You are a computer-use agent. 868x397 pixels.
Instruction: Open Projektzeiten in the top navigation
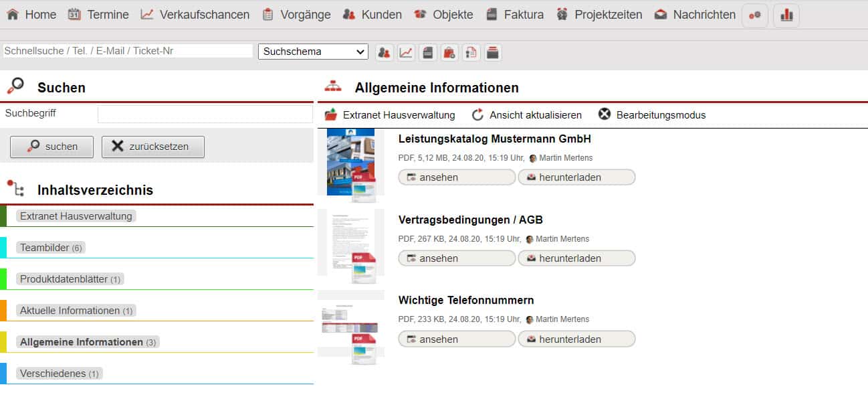pyautogui.click(x=599, y=15)
